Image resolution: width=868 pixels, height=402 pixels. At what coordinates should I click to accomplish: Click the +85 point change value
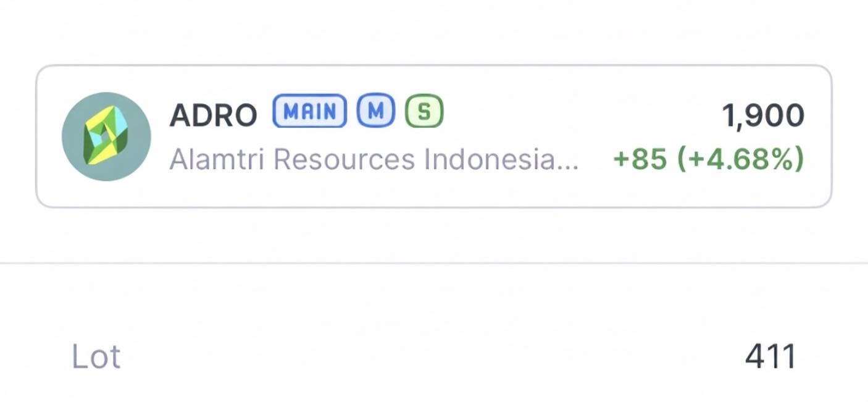click(x=640, y=160)
